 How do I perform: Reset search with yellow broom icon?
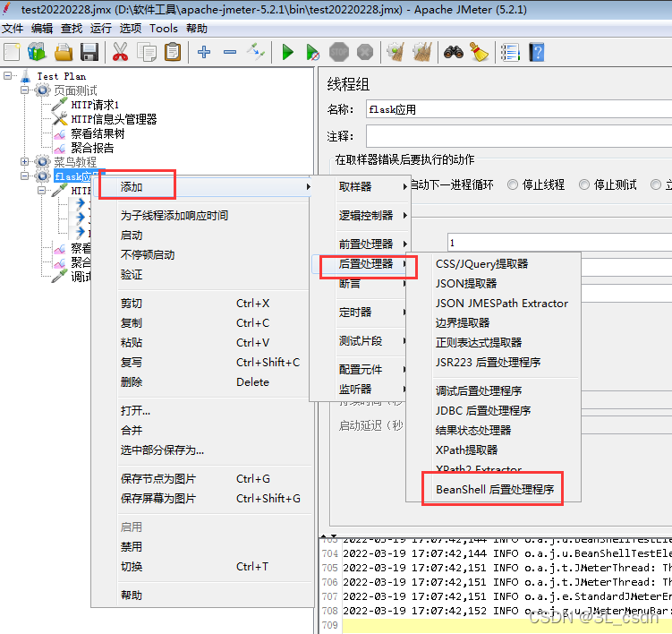click(x=479, y=52)
